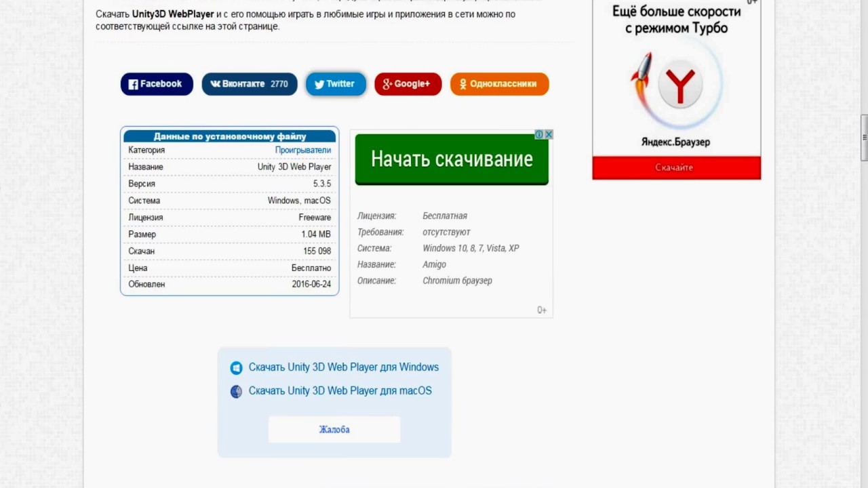
Task: Click the Windows, macOS system value
Action: [299, 201]
